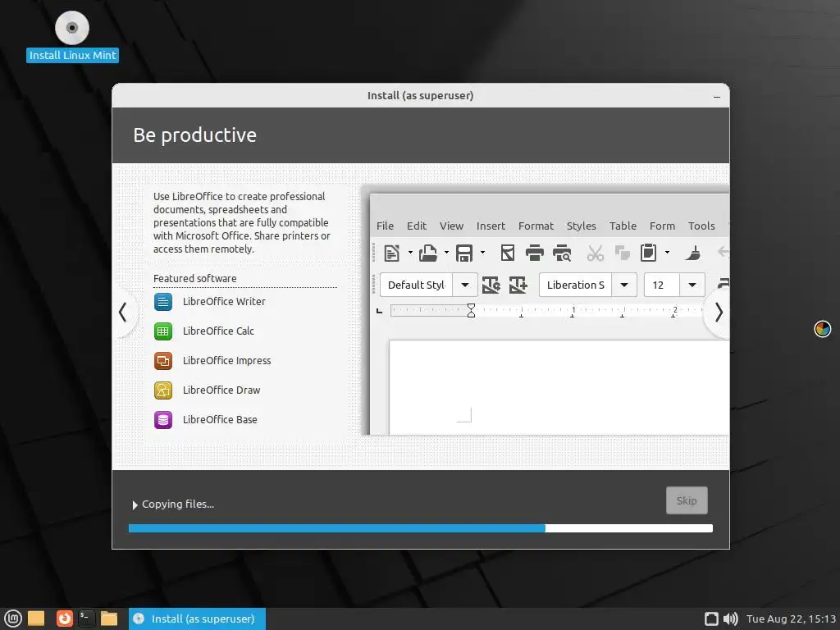The height and width of the screenshot is (630, 840).
Task: Click the New style icon in slideshow
Action: [x=518, y=285]
